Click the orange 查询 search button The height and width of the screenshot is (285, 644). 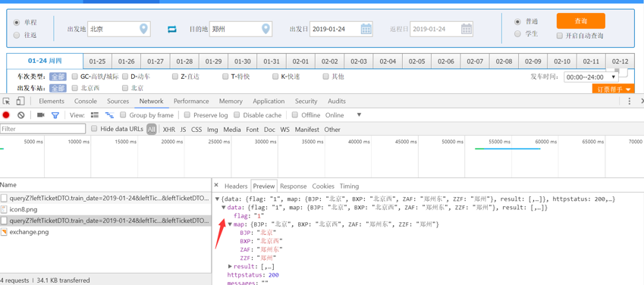(581, 21)
